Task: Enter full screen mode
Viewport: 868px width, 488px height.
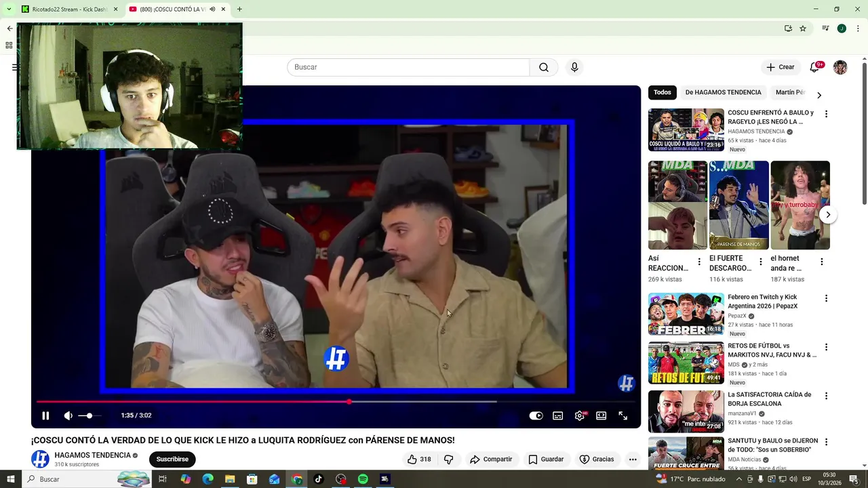Action: [x=623, y=416]
